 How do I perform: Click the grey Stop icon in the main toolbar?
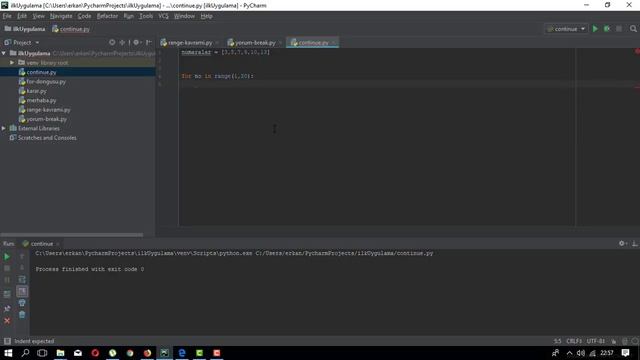[619, 29]
